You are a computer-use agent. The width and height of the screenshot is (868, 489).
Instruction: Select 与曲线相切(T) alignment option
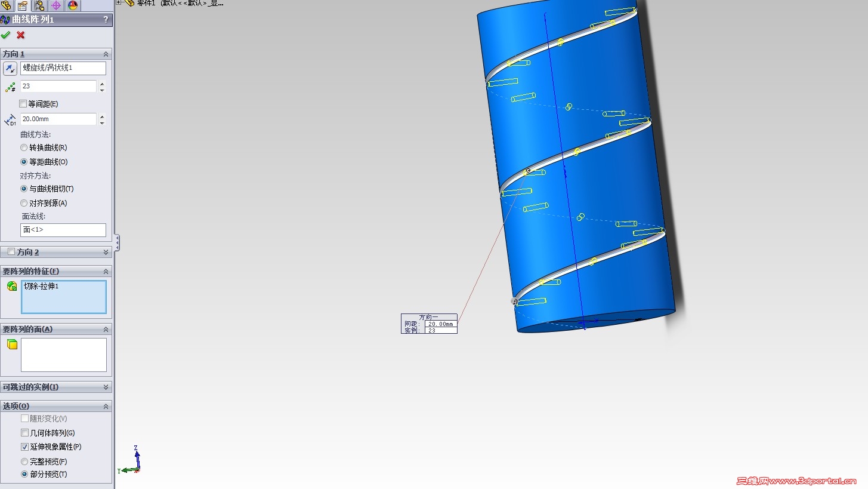pyautogui.click(x=24, y=189)
